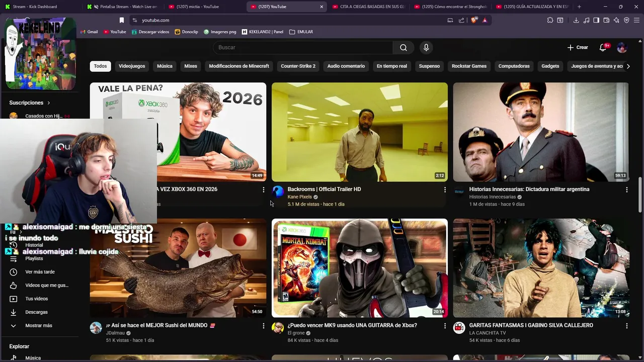Open Brave Wallet icon
644x362 pixels.
coord(606,20)
